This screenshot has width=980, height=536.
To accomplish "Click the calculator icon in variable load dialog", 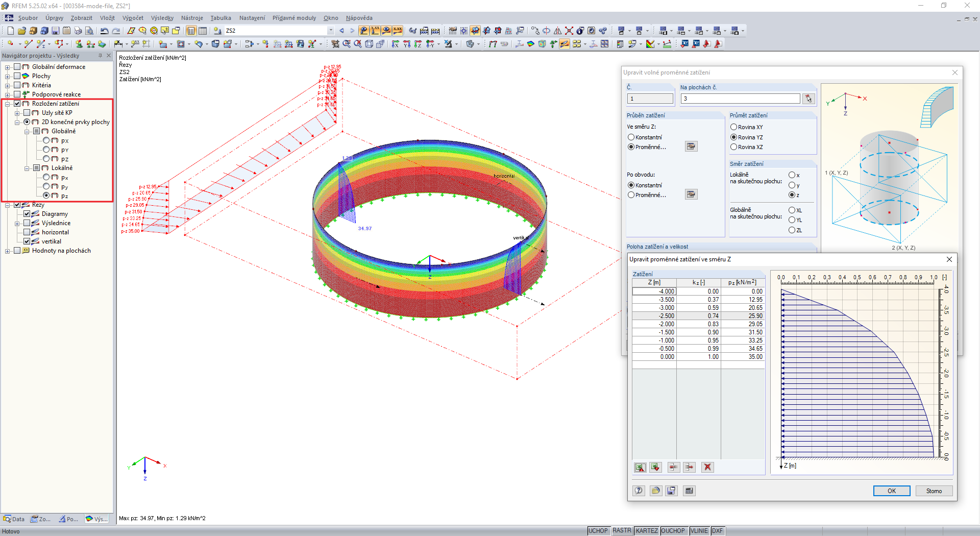I will pos(689,491).
